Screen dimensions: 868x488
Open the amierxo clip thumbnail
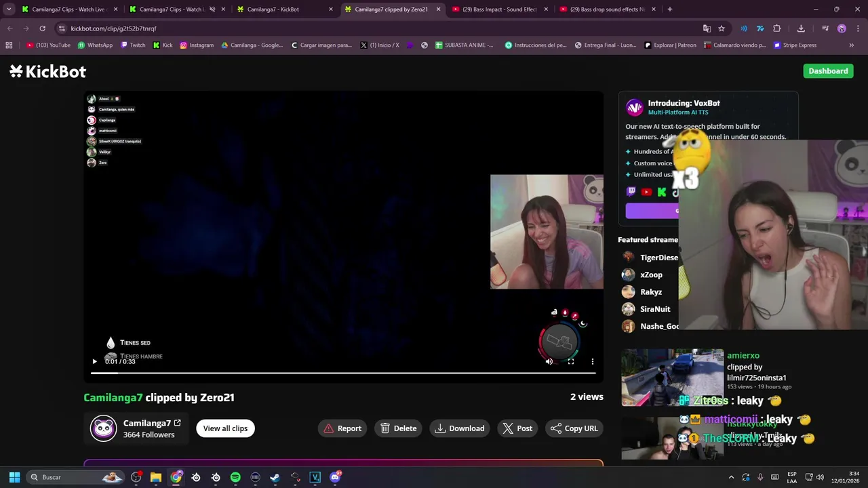[672, 378]
